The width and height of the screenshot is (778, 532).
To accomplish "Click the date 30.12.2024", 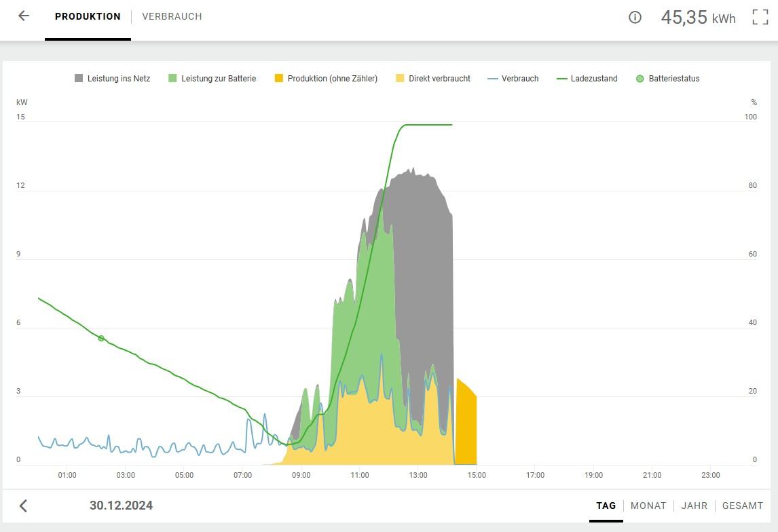I will [121, 506].
